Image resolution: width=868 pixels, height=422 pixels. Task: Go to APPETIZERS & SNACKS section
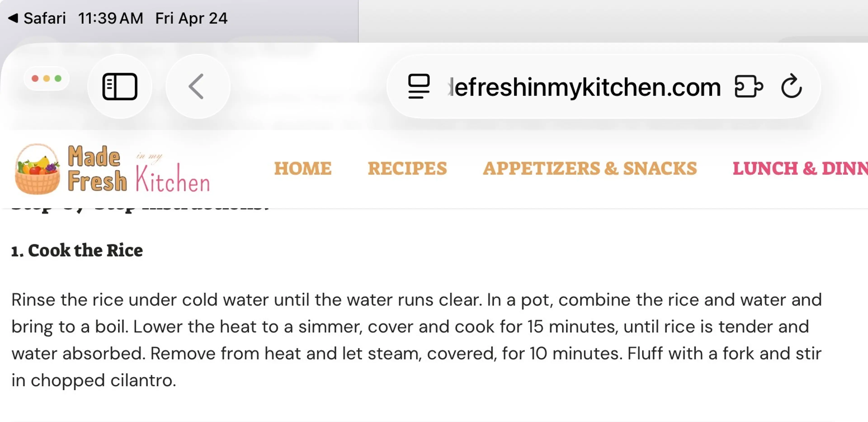[590, 168]
